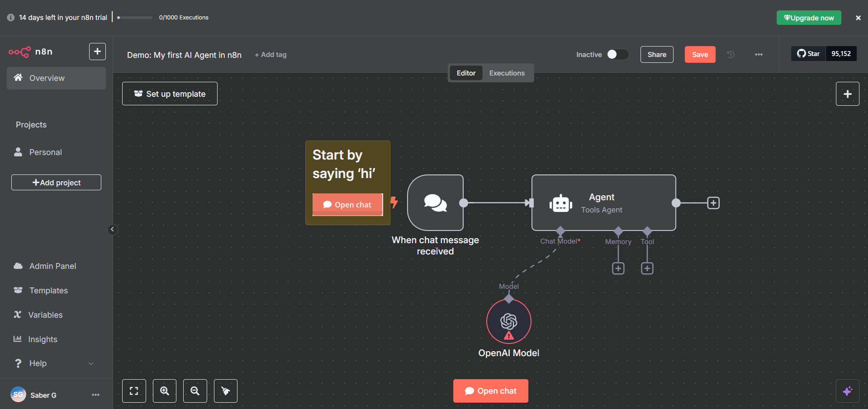
Task: Click '0/1000 Executions' text
Action: (184, 18)
